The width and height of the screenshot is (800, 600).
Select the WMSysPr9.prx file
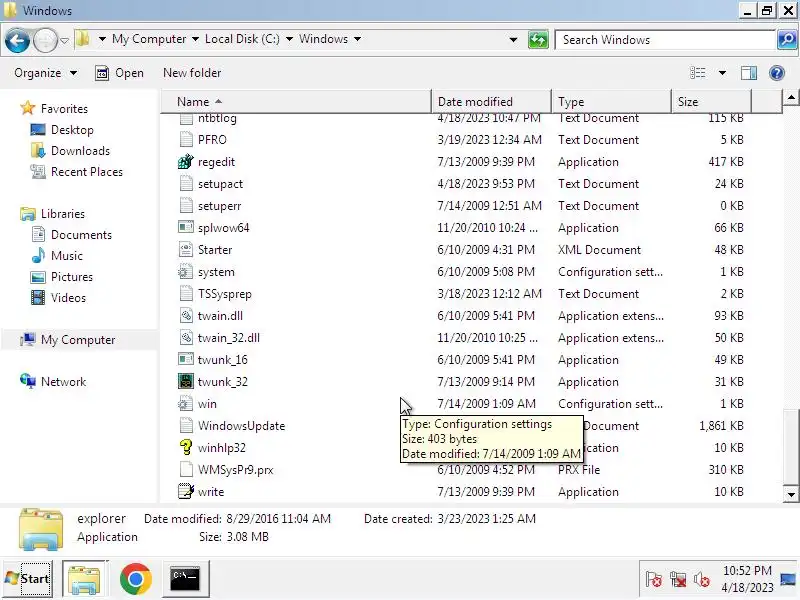pos(236,470)
